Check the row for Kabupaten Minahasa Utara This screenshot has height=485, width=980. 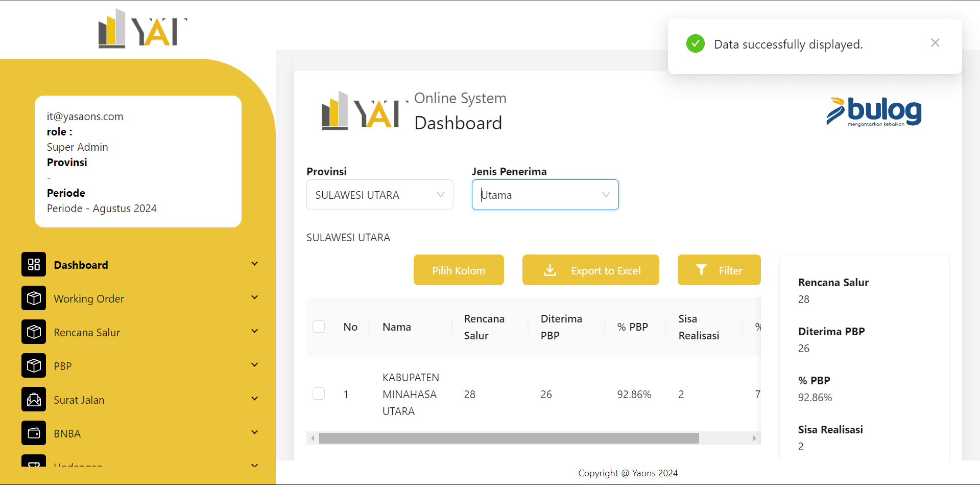(x=319, y=394)
